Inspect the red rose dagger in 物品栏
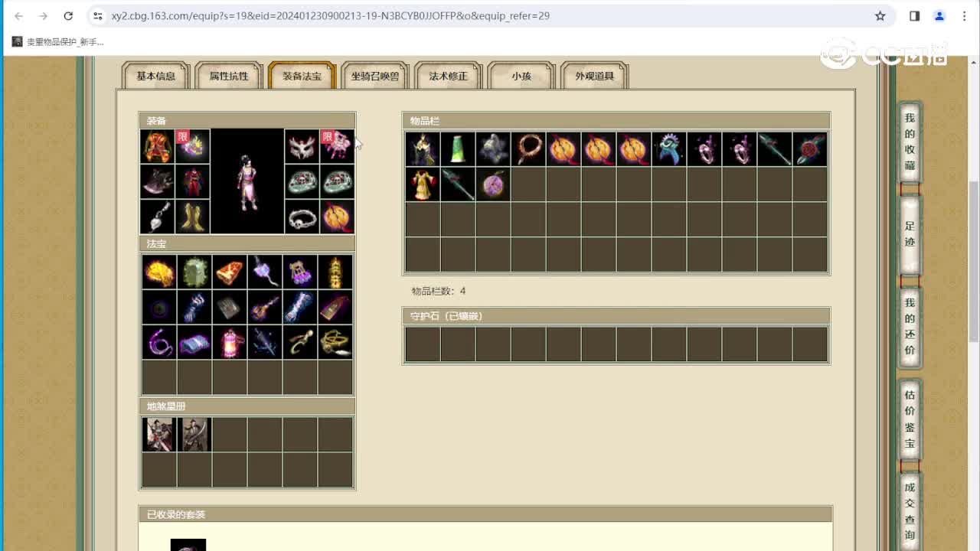Screen dimensions: 980x551 (810, 149)
